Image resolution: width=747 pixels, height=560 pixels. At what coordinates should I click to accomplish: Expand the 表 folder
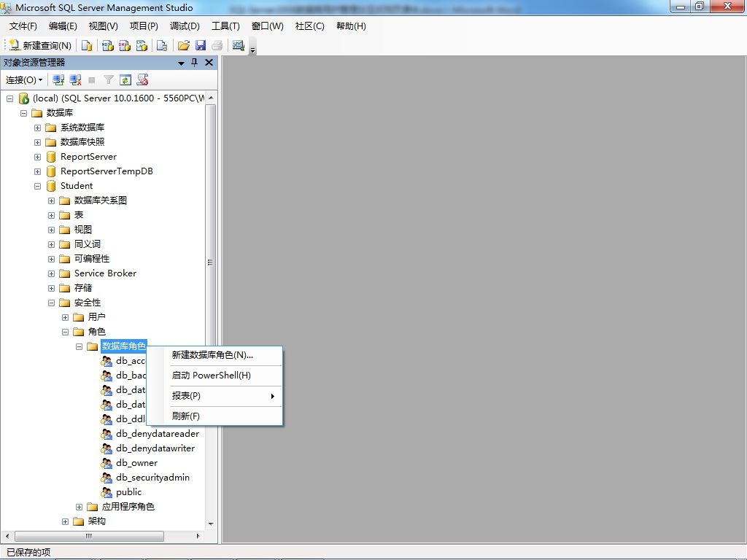(52, 215)
